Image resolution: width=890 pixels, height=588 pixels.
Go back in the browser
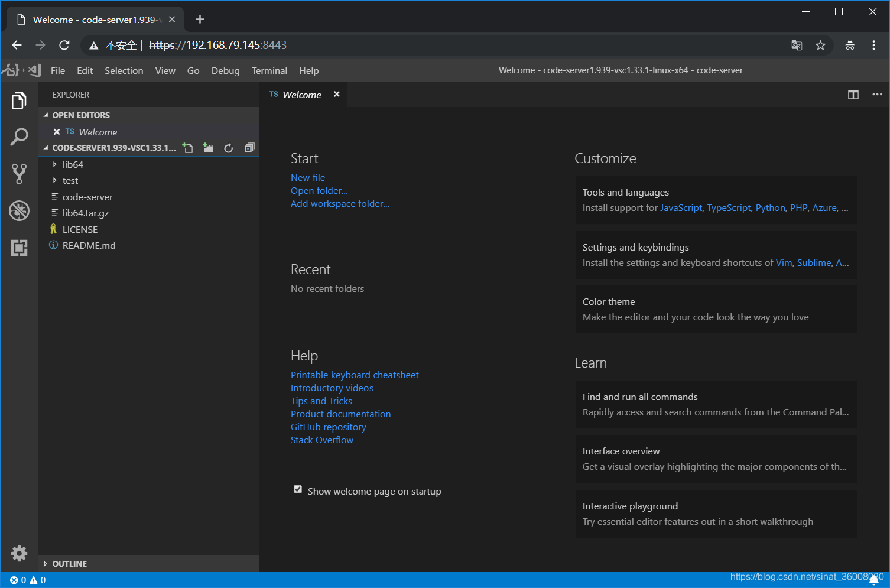click(17, 45)
